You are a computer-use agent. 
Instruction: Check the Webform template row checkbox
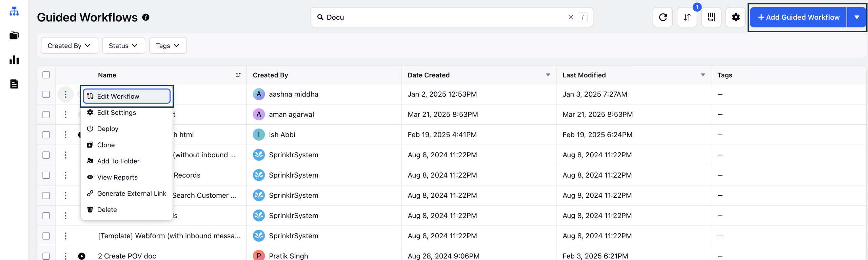(46, 236)
